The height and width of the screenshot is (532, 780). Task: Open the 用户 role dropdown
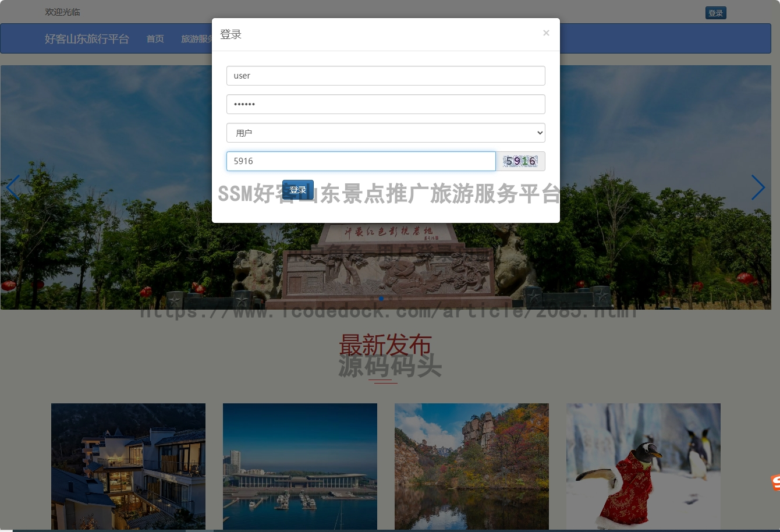(x=385, y=133)
